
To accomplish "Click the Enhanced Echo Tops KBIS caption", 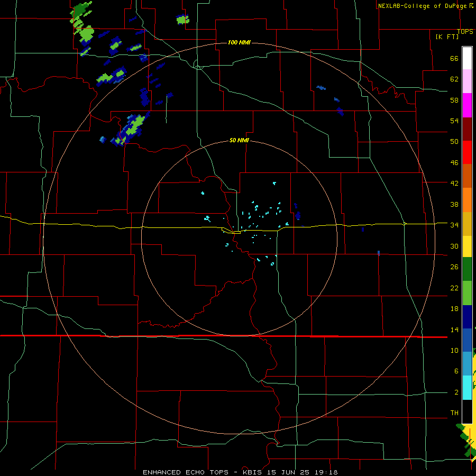I will pos(240,472).
